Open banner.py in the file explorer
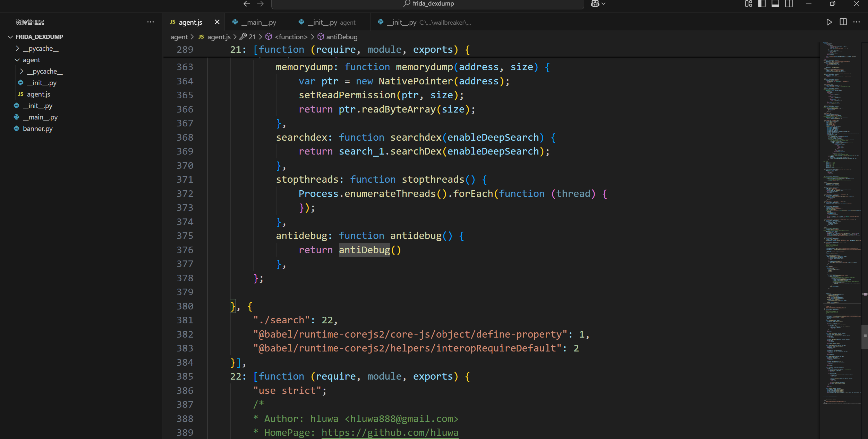The height and width of the screenshot is (439, 868). point(37,129)
